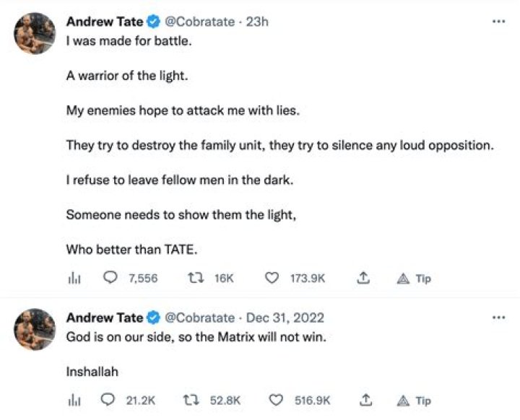The width and height of the screenshot is (520, 420).
Task: Reply to the "made for battle" tweet
Action: tap(111, 278)
